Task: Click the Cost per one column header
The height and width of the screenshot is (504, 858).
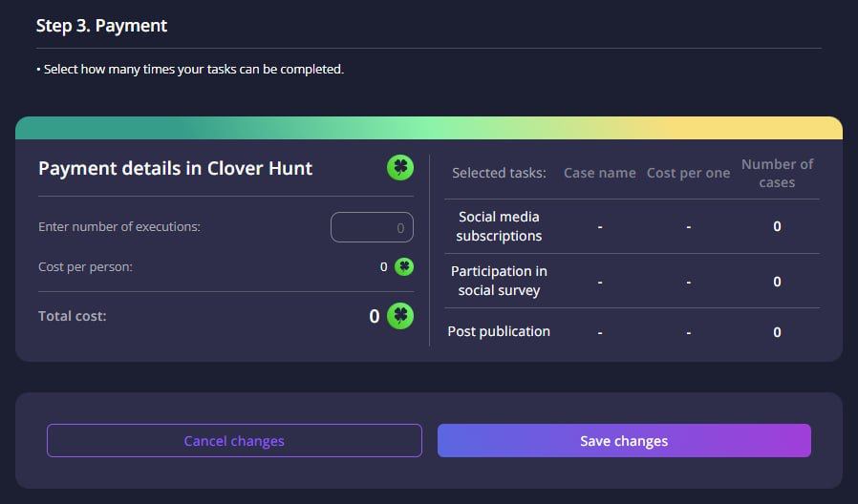Action: (688, 173)
